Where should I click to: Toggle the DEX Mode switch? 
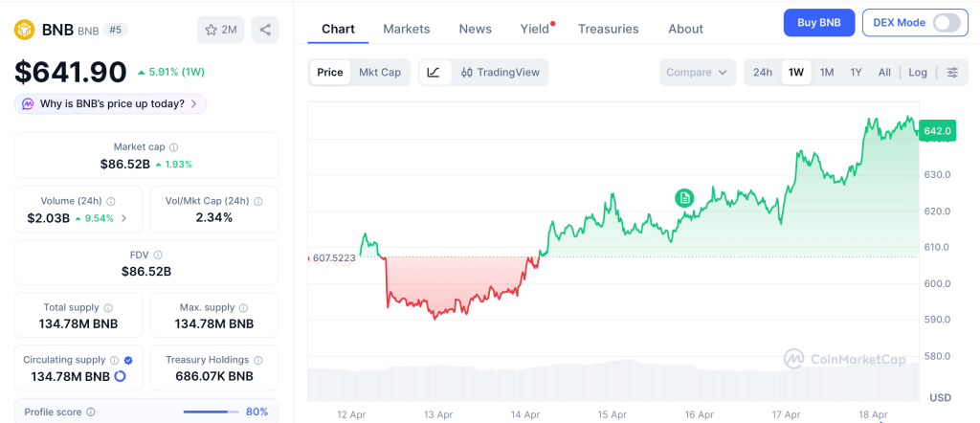point(946,23)
